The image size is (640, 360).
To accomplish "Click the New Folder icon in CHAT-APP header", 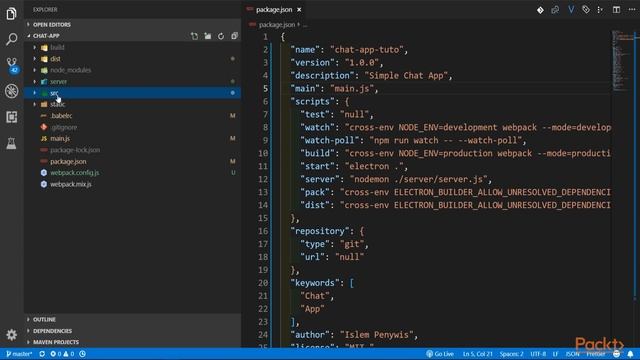I will (208, 36).
